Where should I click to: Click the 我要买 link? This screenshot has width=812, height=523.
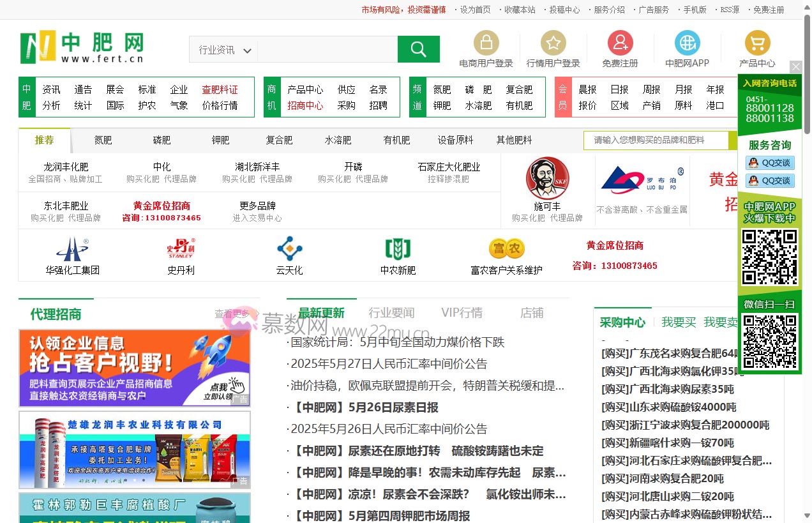pyautogui.click(x=678, y=322)
